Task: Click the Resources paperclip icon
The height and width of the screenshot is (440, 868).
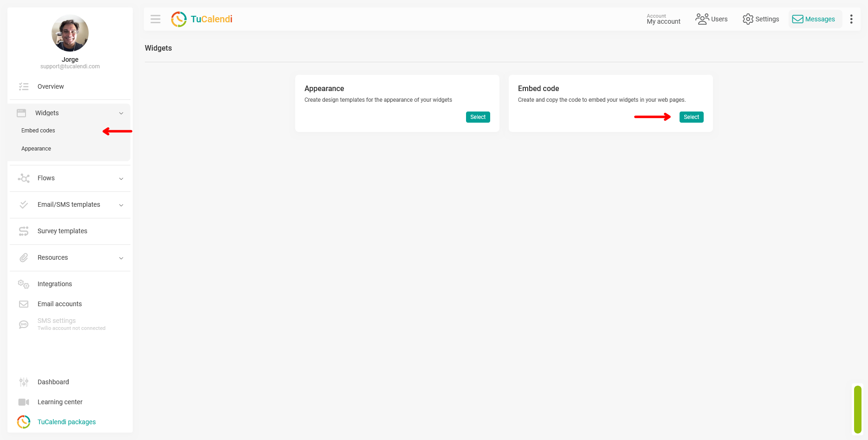Action: click(24, 257)
